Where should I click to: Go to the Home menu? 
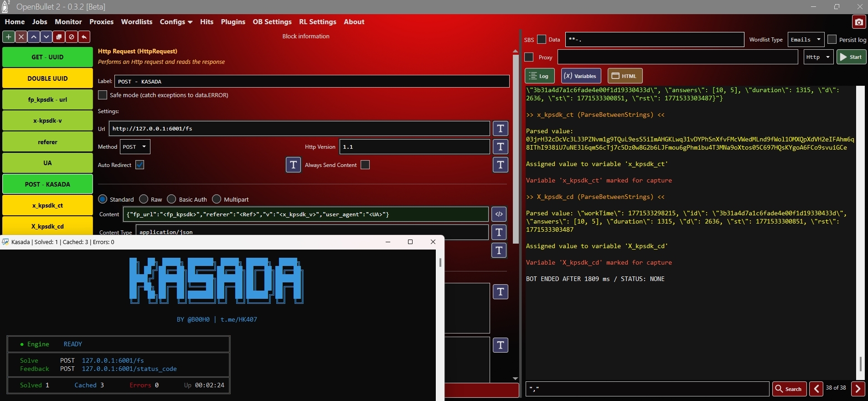tap(15, 22)
